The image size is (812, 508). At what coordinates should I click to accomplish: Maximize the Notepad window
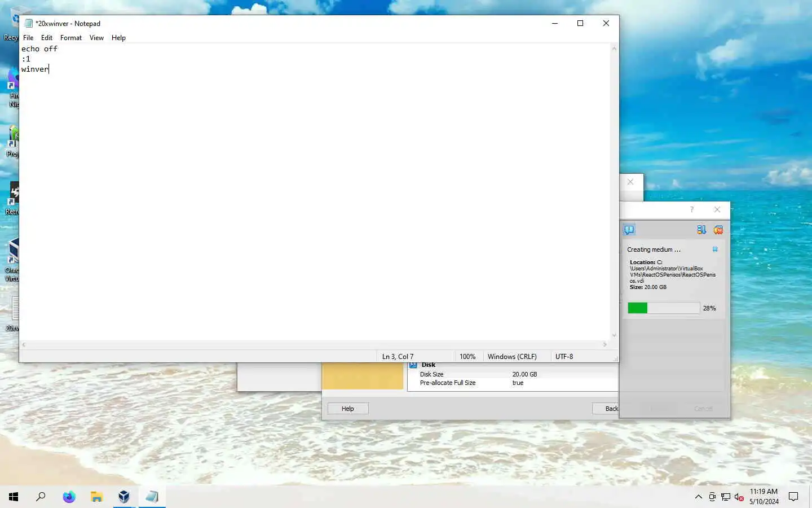coord(580,23)
